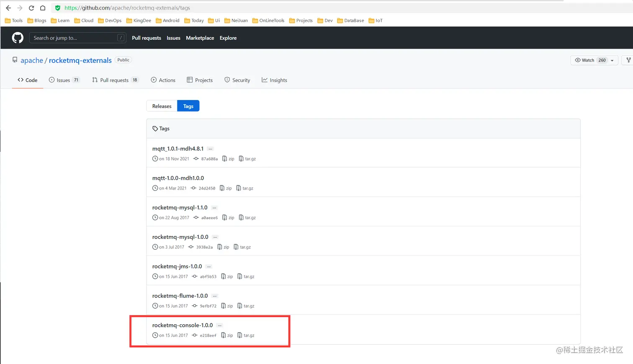Click commit icon next to 87a608a
The height and width of the screenshot is (364, 633).
tap(196, 159)
